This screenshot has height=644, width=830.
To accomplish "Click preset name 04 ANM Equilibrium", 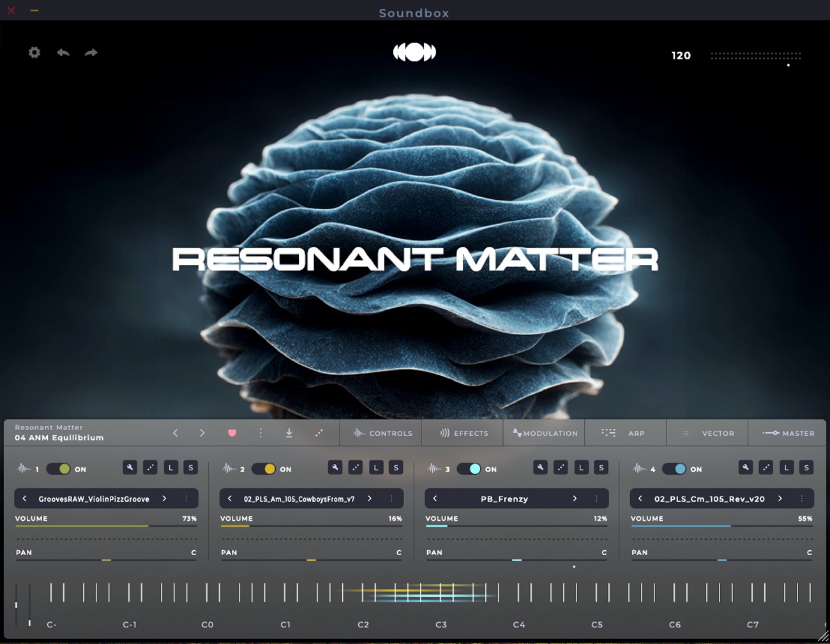I will (59, 438).
